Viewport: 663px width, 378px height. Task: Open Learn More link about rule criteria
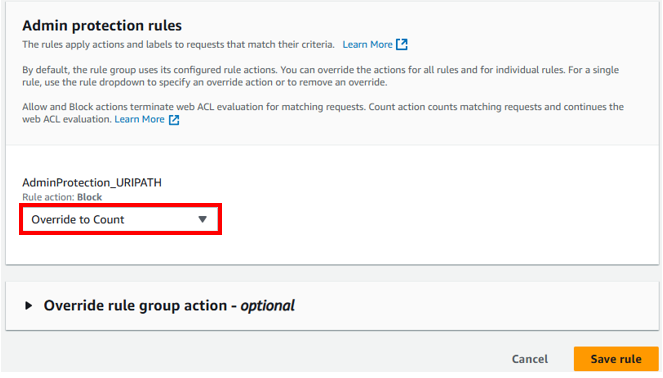pos(367,44)
